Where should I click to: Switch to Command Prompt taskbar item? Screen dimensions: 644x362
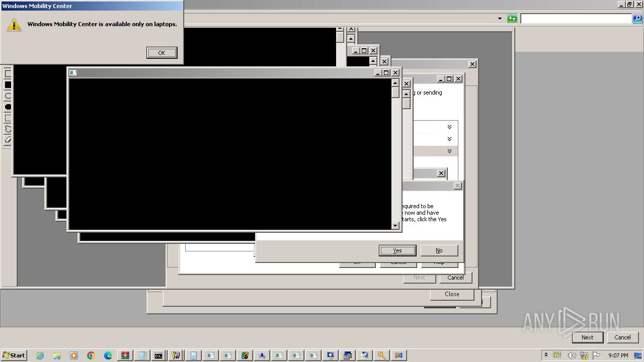pos(158,355)
